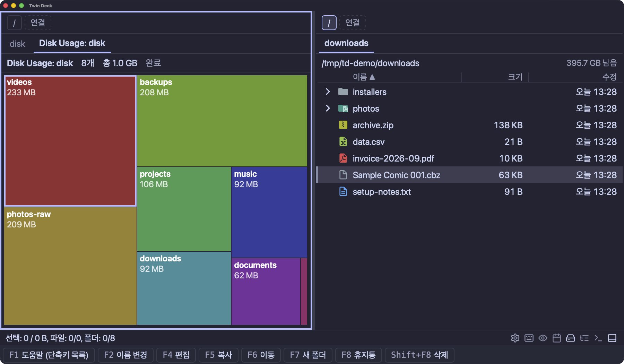Screen dimensions: 624x364
Task: Click Shift+F8 삭제 delete button
Action: point(419,355)
